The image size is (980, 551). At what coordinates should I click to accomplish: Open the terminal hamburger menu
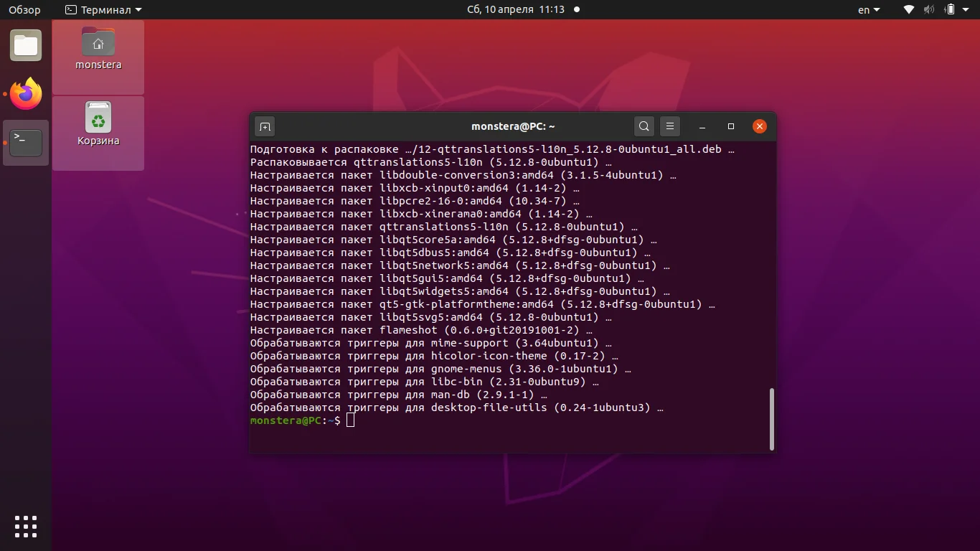(x=669, y=126)
